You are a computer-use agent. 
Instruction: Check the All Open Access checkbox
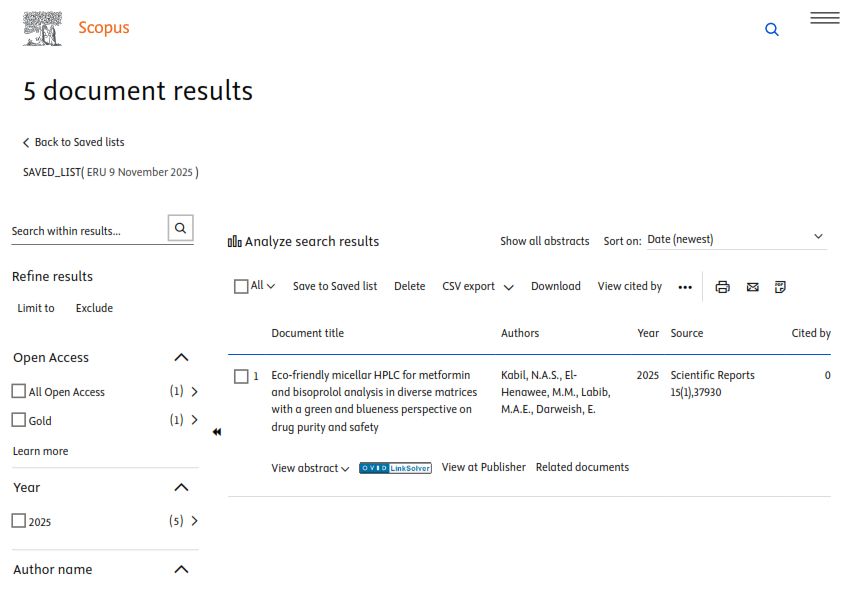tap(19, 391)
